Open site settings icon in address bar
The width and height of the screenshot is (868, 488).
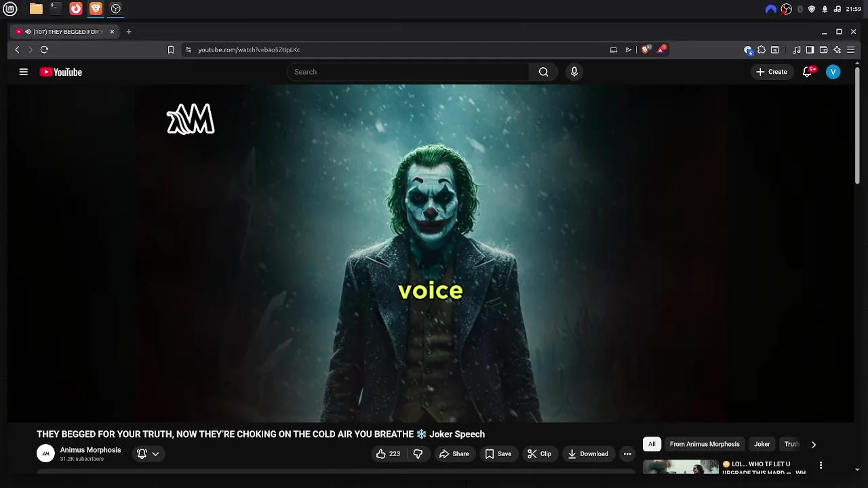(x=189, y=49)
